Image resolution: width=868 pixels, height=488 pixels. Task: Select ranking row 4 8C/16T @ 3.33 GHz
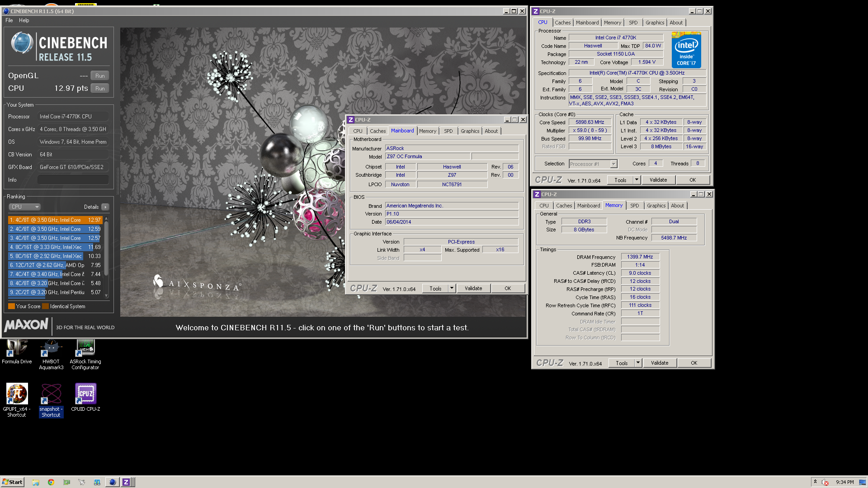(55, 247)
